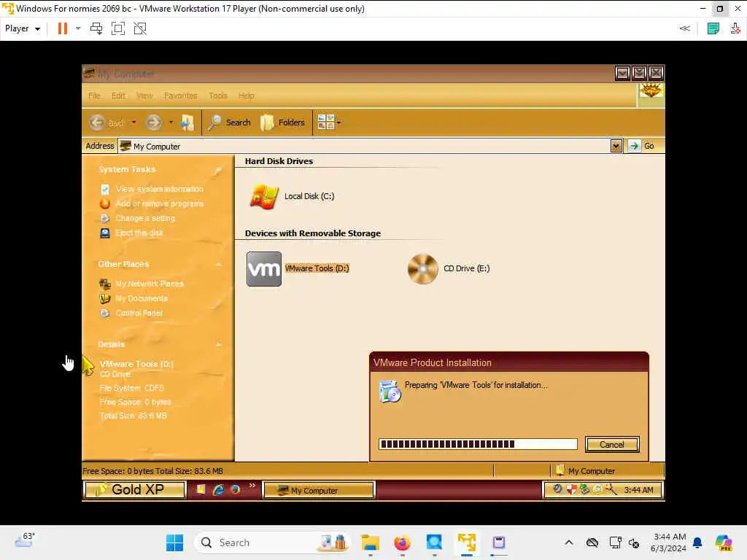Open the Tools menu in My Computer
747x560 pixels.
217,96
